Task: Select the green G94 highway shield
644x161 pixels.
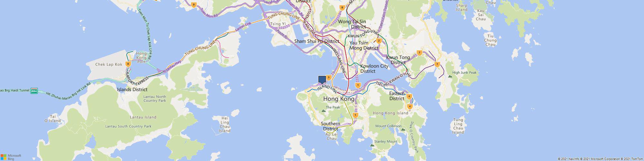Action: pyautogui.click(x=34, y=91)
